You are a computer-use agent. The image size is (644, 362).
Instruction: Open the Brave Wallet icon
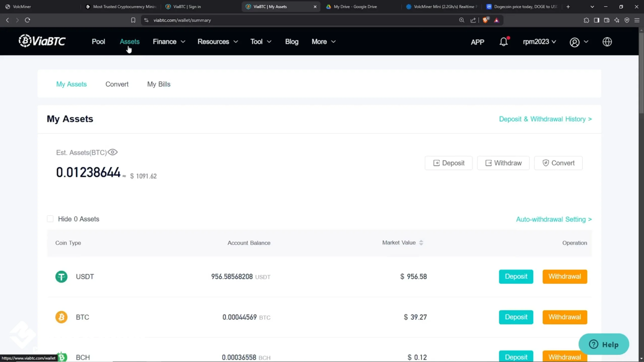click(x=607, y=20)
